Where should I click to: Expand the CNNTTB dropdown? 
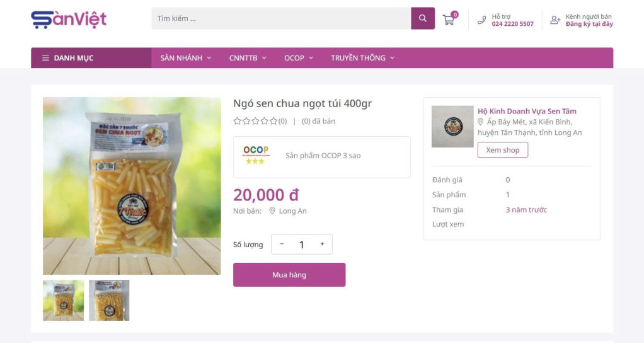(x=248, y=58)
